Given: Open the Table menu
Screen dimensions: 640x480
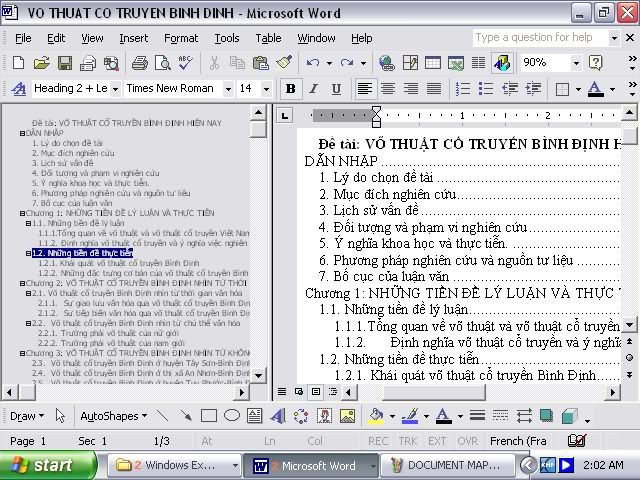Looking at the screenshot, I should pyautogui.click(x=268, y=38).
